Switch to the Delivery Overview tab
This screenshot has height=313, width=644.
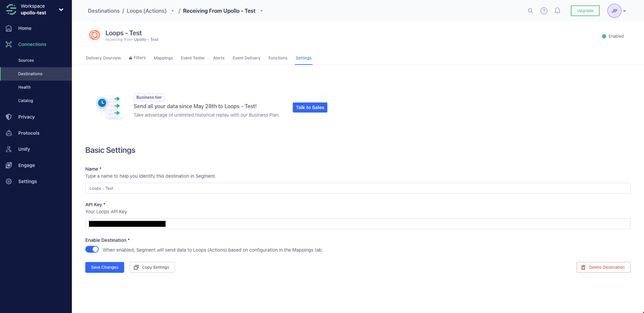click(x=103, y=58)
